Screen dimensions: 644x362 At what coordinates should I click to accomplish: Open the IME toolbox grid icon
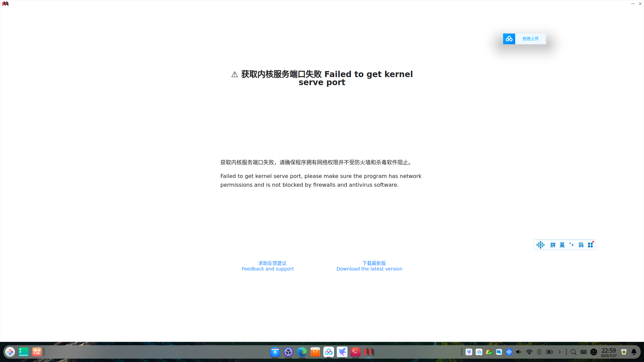[x=590, y=245]
